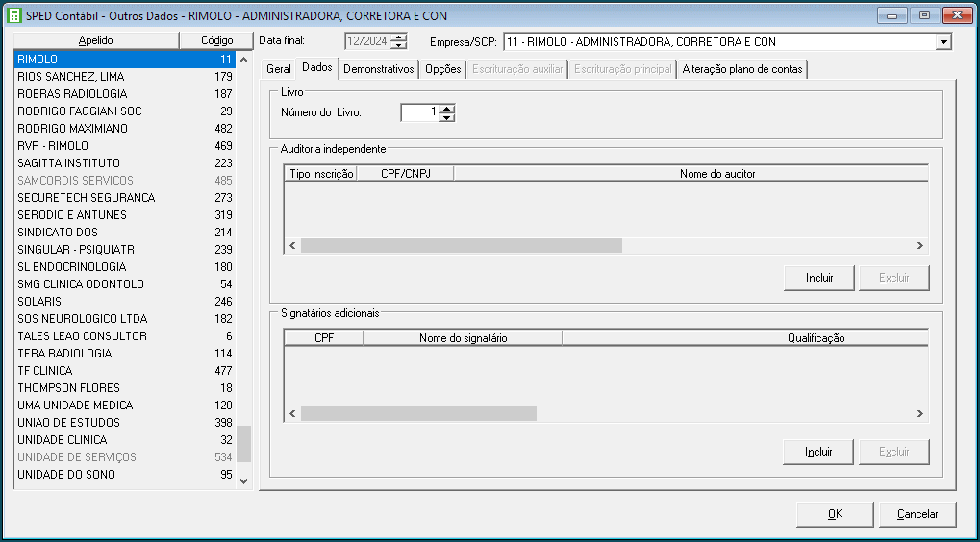Select SERODIO E ANTUNES row
Screen dimensions: 980x542
[x=124, y=215]
